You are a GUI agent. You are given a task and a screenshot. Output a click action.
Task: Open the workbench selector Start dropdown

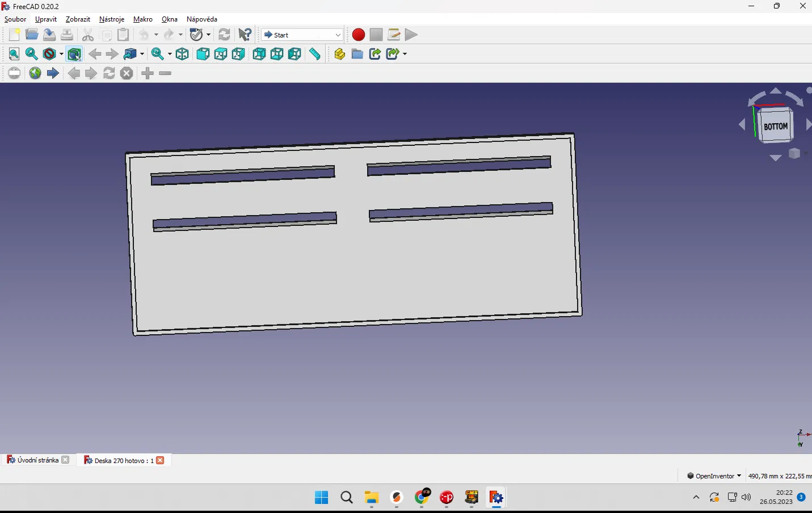(302, 35)
